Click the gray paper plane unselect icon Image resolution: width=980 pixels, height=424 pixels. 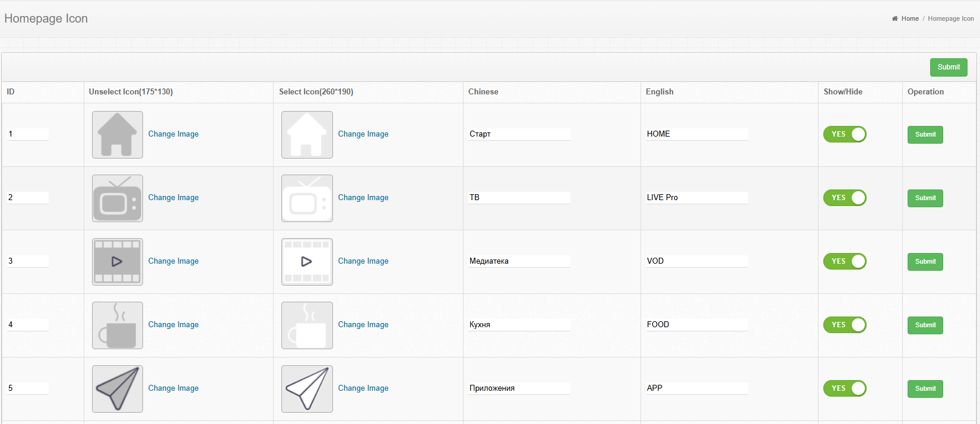pos(118,389)
